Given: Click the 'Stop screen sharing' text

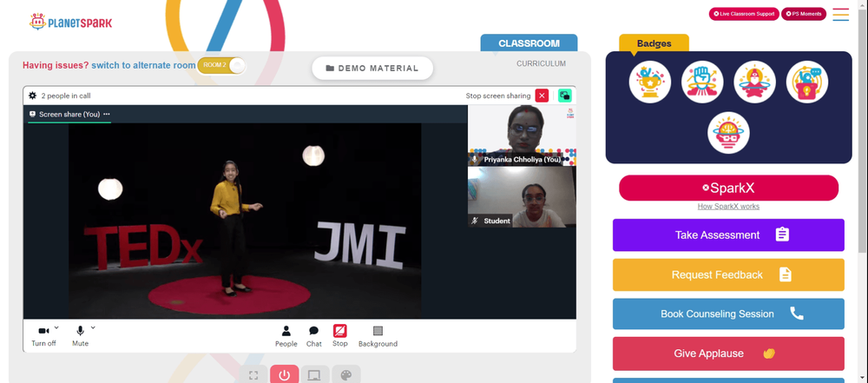Looking at the screenshot, I should 498,96.
